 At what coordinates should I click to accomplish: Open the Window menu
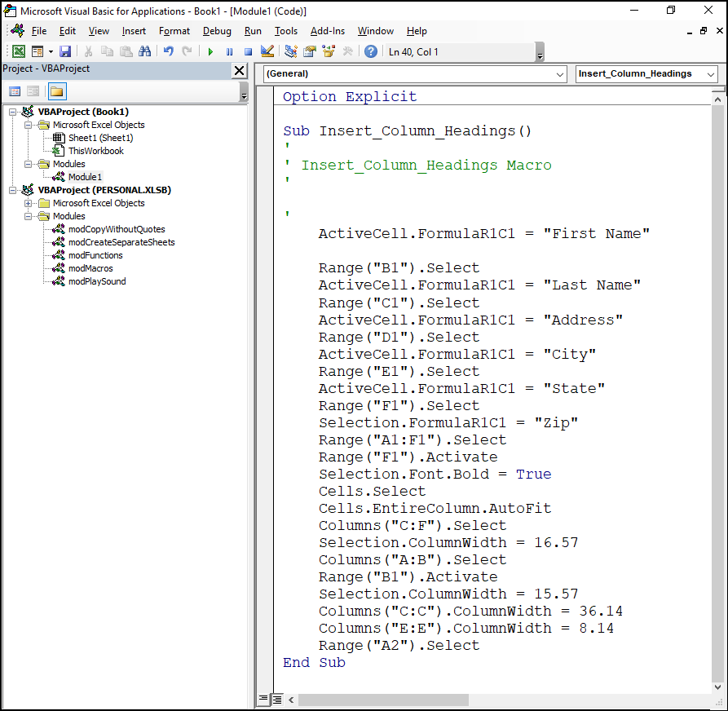(376, 31)
